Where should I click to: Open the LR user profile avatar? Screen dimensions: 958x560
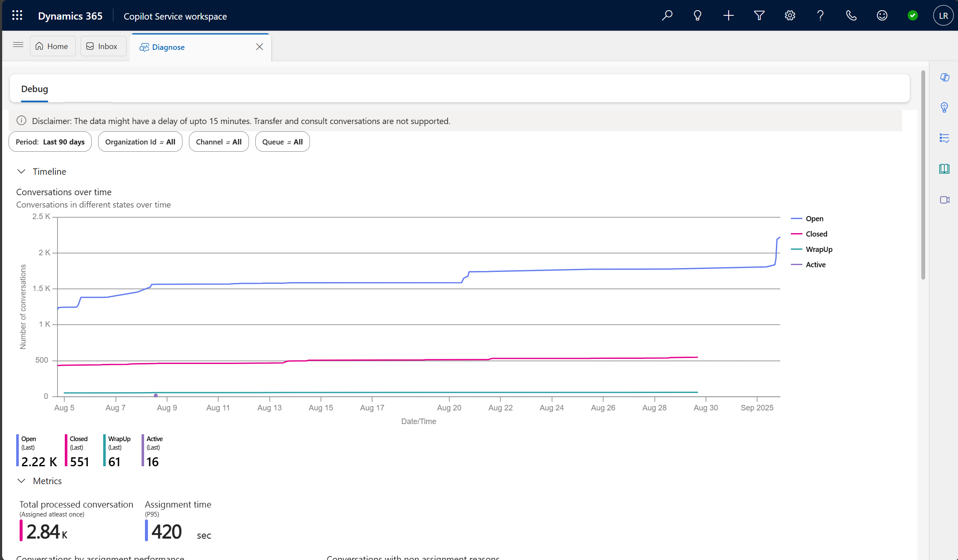point(943,16)
